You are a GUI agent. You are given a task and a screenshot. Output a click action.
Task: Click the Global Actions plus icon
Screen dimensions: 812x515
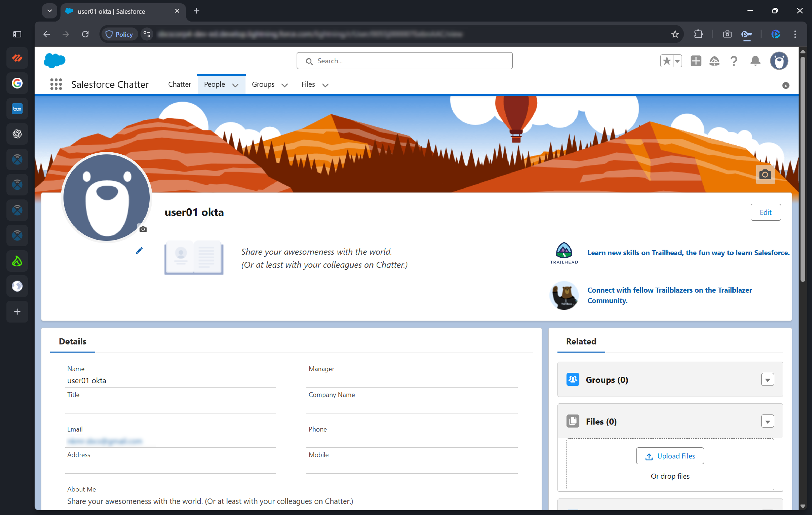(x=696, y=61)
